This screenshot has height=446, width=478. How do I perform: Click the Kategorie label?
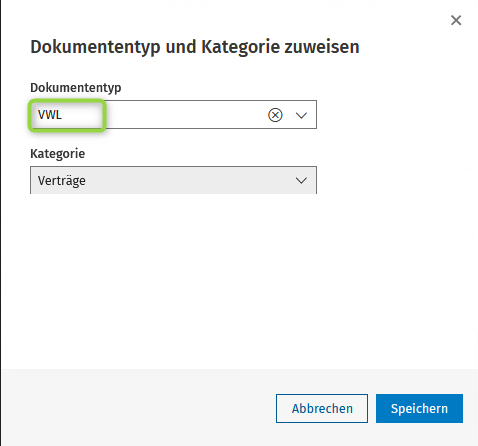(58, 154)
